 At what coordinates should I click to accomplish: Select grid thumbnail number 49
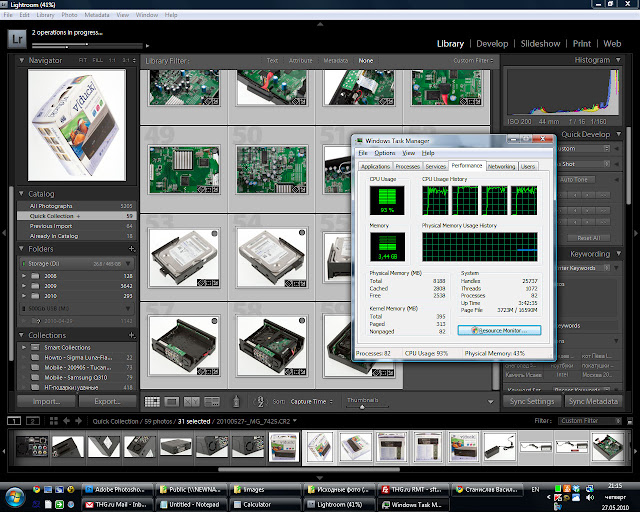(184, 169)
